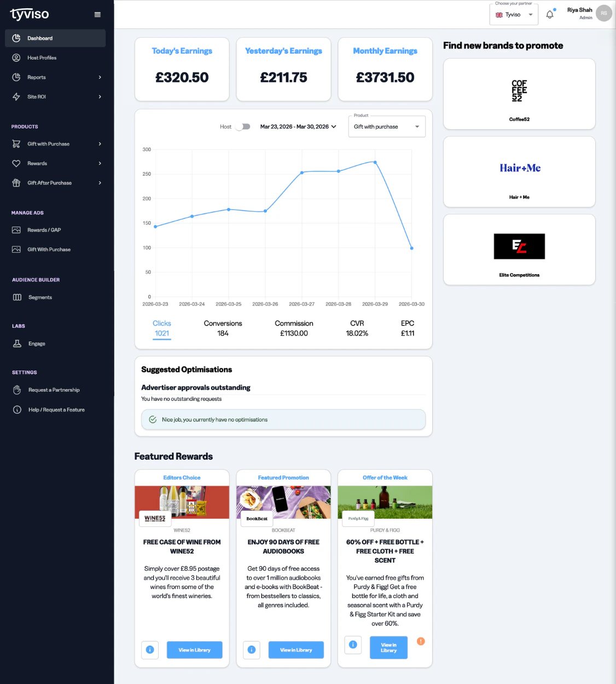Open the Product 'Gift with purchase' dropdown

tap(387, 126)
